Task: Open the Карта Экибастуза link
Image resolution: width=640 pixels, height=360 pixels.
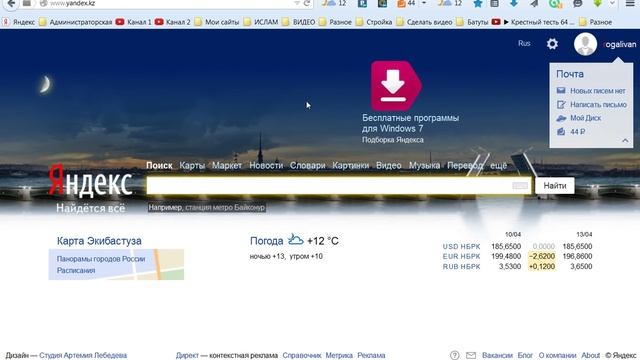Action: [x=99, y=241]
